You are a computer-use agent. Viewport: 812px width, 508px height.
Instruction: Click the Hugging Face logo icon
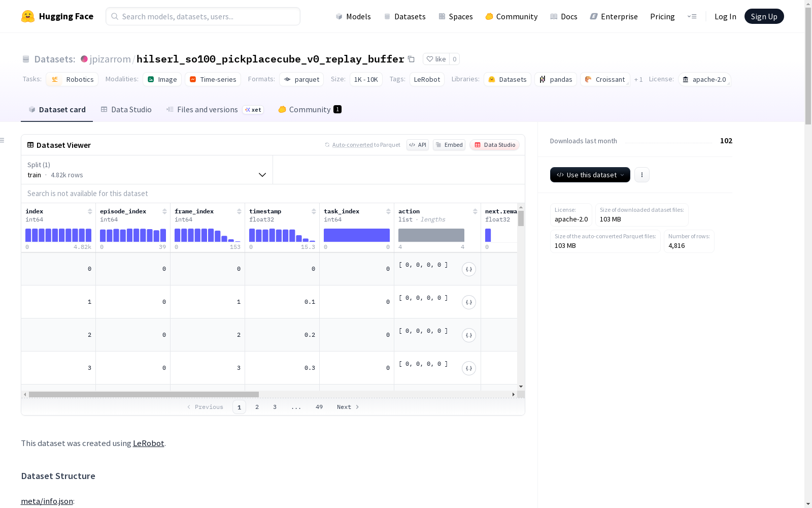pyautogui.click(x=28, y=16)
